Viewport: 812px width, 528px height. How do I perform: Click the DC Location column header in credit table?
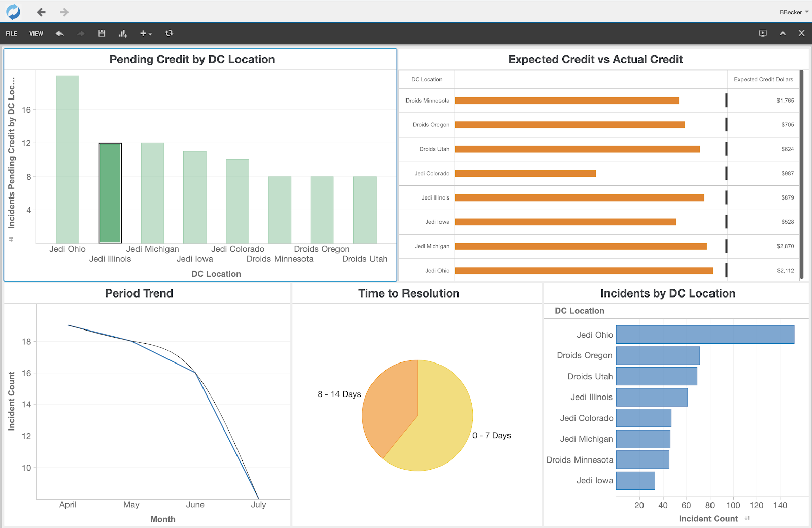pos(427,79)
